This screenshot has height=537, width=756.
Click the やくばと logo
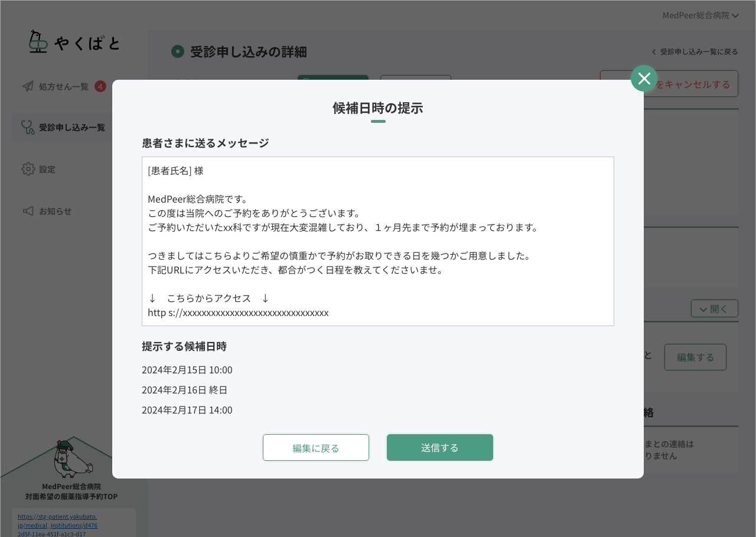point(74,41)
